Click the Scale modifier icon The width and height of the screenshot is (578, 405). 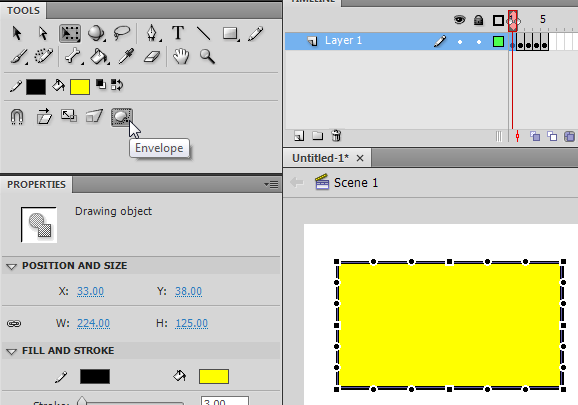point(69,116)
